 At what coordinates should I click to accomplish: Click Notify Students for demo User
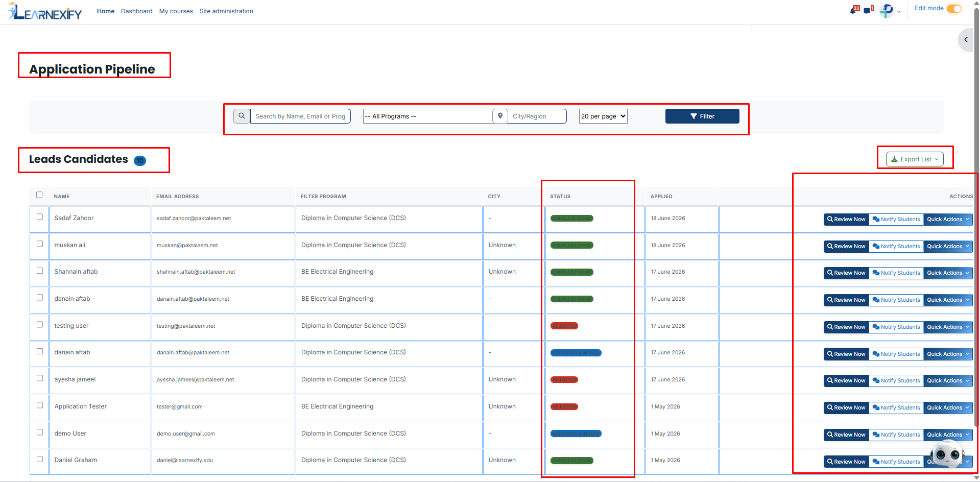[896, 435]
